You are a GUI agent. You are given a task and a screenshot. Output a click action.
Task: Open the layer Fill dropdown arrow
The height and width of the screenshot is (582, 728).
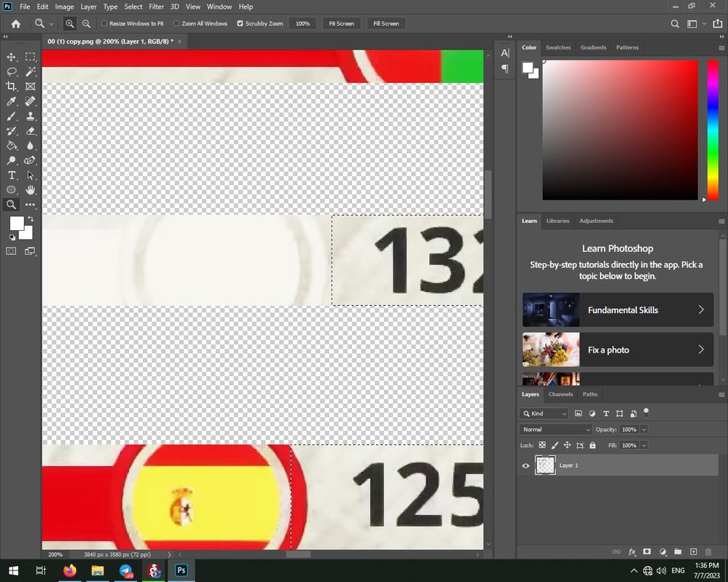643,445
